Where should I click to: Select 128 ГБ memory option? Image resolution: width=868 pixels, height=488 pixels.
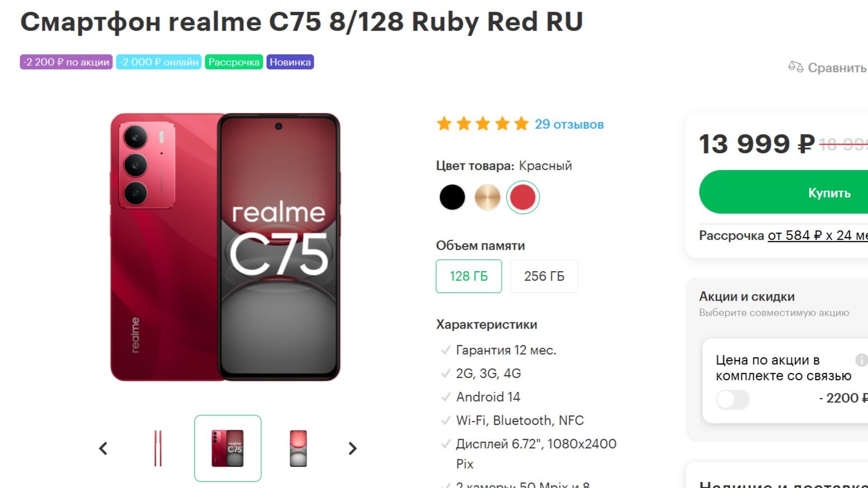click(x=469, y=276)
